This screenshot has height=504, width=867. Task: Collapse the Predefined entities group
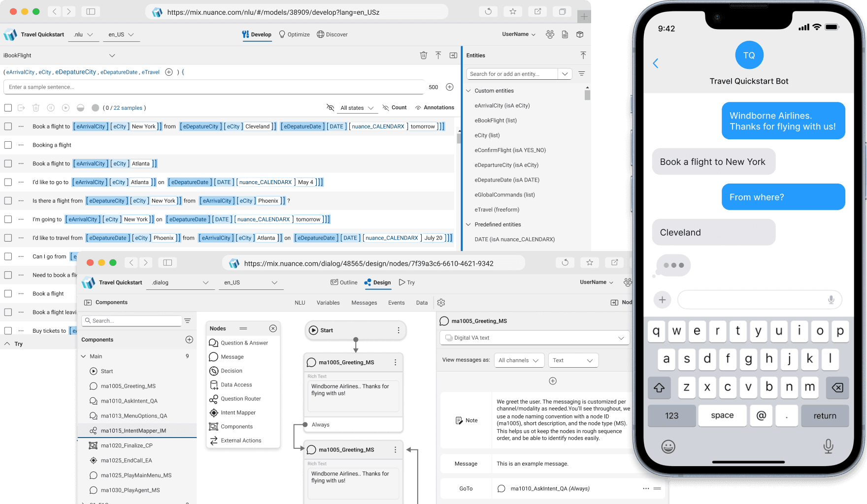(x=468, y=224)
